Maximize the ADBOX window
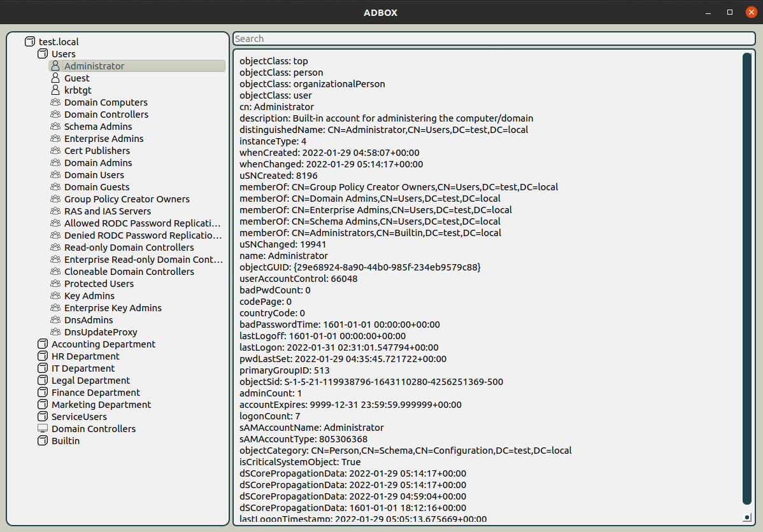 pyautogui.click(x=729, y=12)
